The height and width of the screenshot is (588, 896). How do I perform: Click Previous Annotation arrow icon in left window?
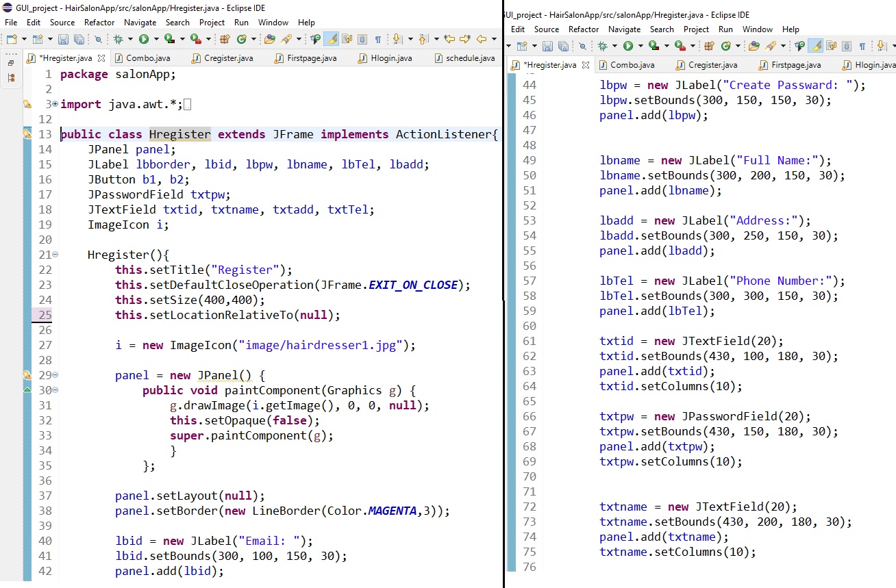[423, 39]
